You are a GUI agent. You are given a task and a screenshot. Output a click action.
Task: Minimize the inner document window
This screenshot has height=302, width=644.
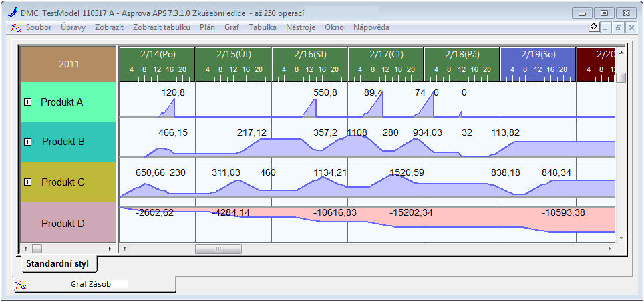[x=605, y=27]
